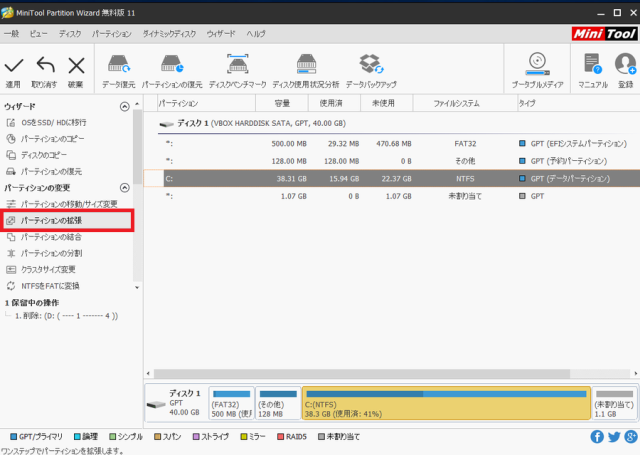Click the Apply (適用) checkmark icon
This screenshot has height=455, width=640.
click(x=13, y=65)
